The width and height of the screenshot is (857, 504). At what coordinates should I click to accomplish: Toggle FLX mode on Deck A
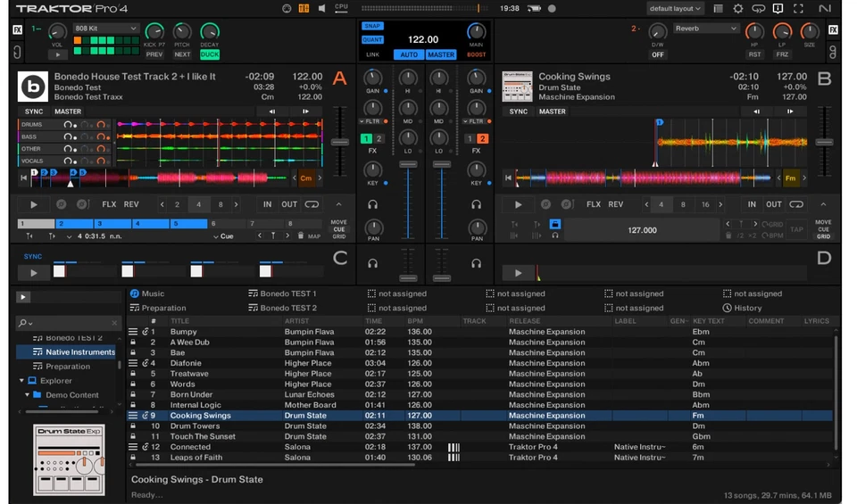[109, 204]
